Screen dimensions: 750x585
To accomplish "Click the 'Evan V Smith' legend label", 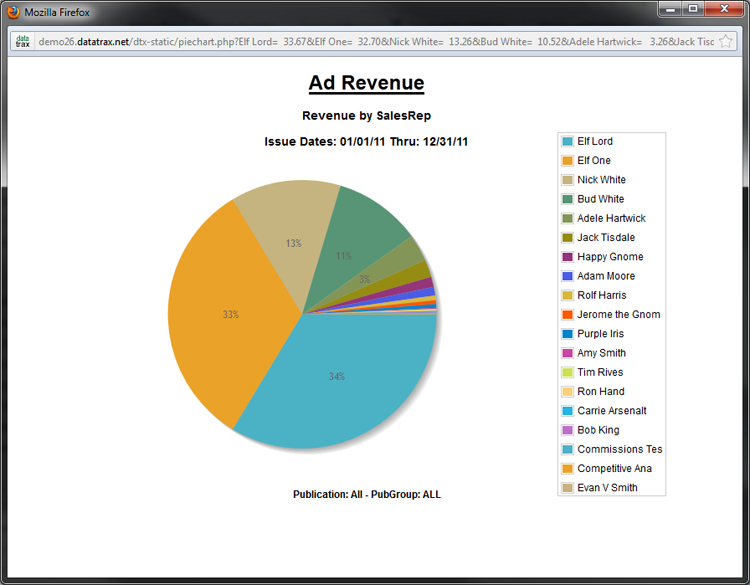I will [607, 488].
